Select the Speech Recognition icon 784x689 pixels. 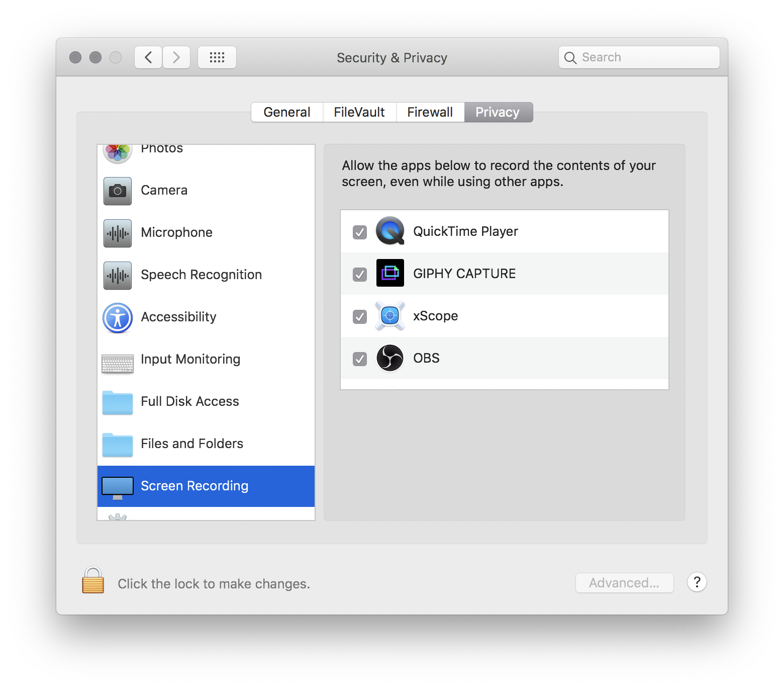pyautogui.click(x=117, y=276)
